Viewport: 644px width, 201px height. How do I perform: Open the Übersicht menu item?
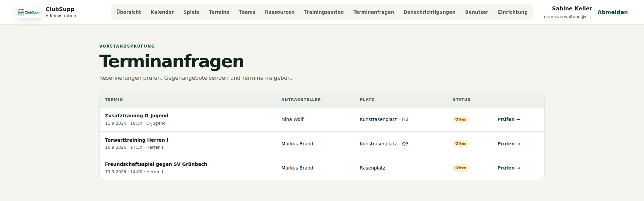click(x=129, y=12)
